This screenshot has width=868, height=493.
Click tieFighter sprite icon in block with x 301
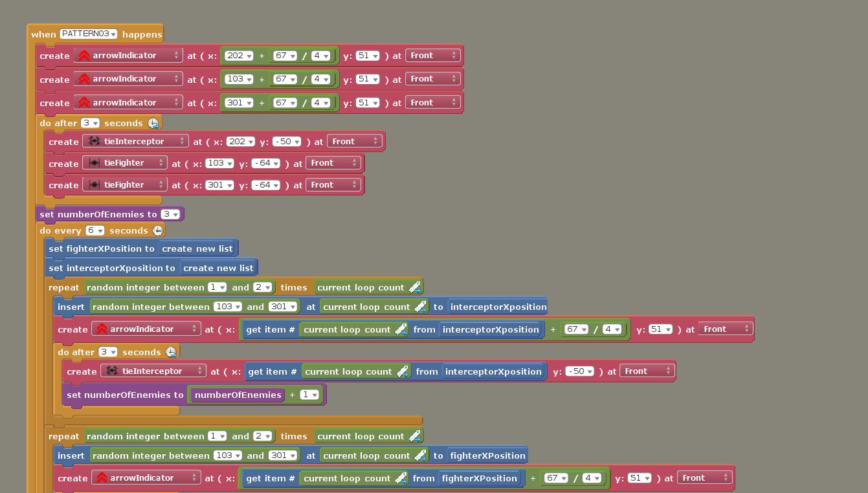click(x=94, y=185)
